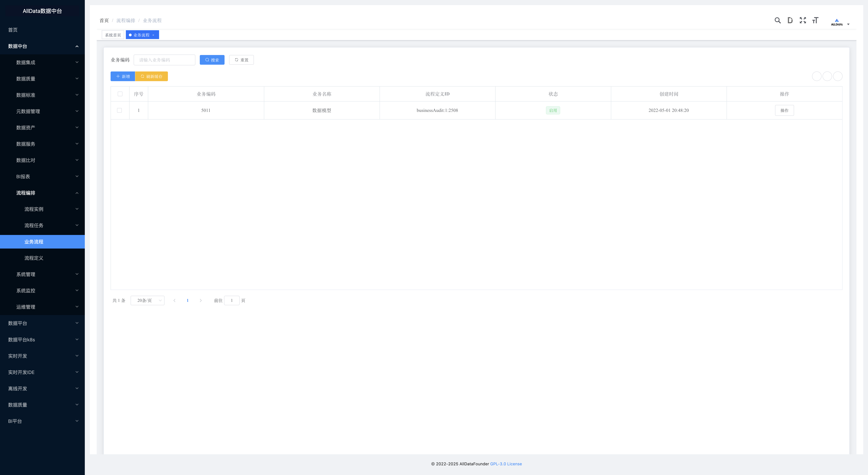Expand 运维管理 in the sidebar
Screen dimensions: 868x475
(42, 307)
